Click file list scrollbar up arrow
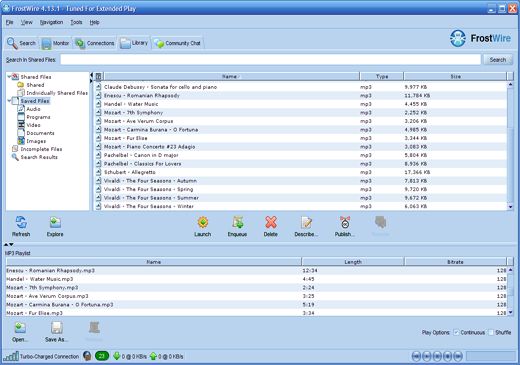The height and width of the screenshot is (365, 520). click(x=510, y=85)
